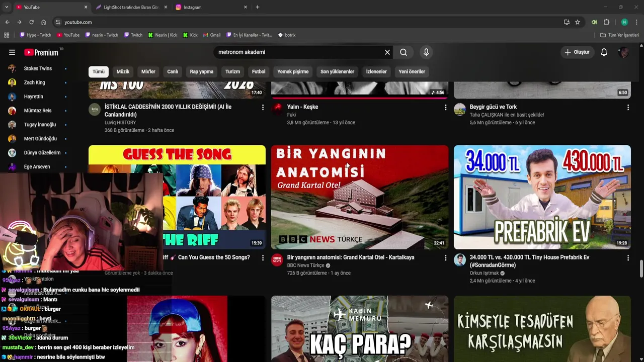Open options for Grand Kartal Otel video
The width and height of the screenshot is (644, 362).
coord(445,257)
